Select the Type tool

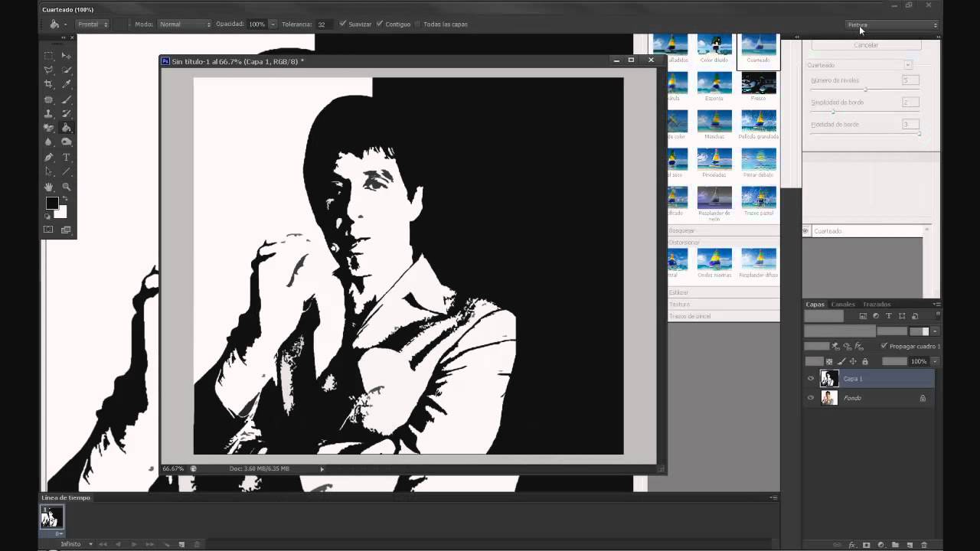pyautogui.click(x=67, y=158)
